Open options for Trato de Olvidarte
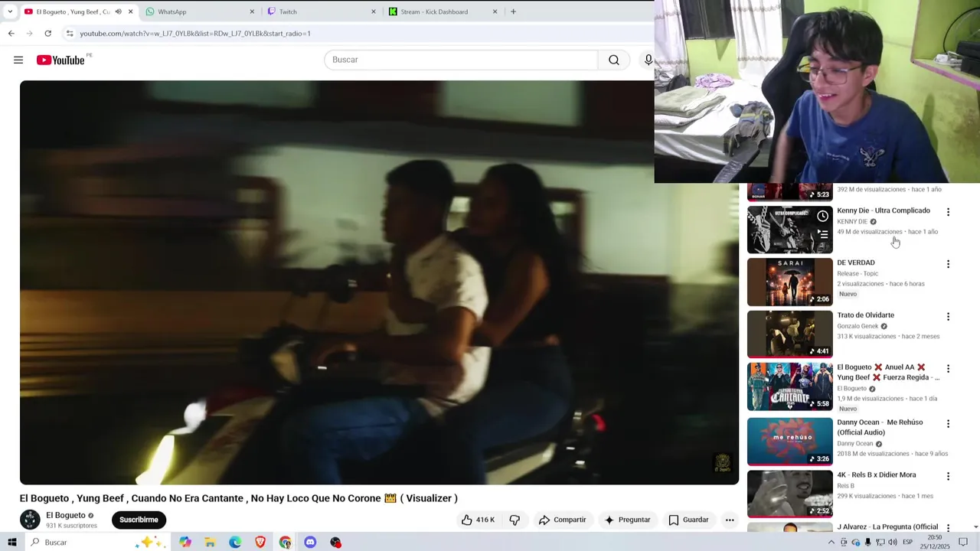Viewport: 980px width, 551px height. (x=948, y=316)
